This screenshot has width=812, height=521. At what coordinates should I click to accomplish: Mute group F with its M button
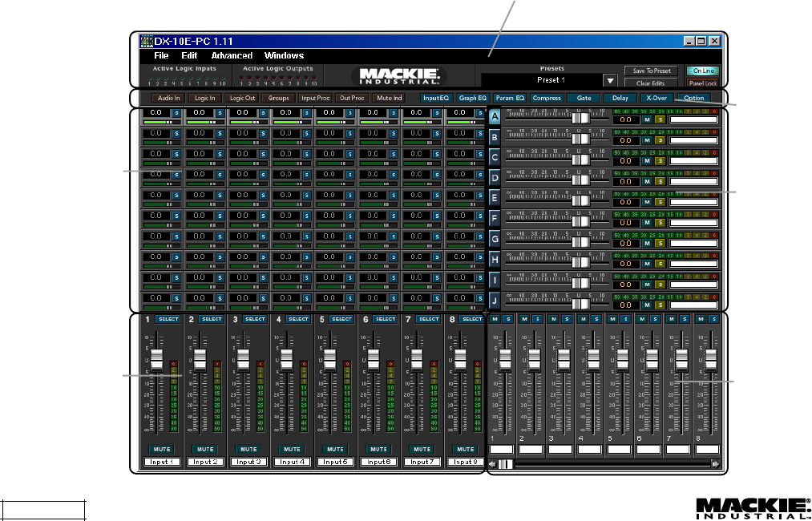pos(647,220)
